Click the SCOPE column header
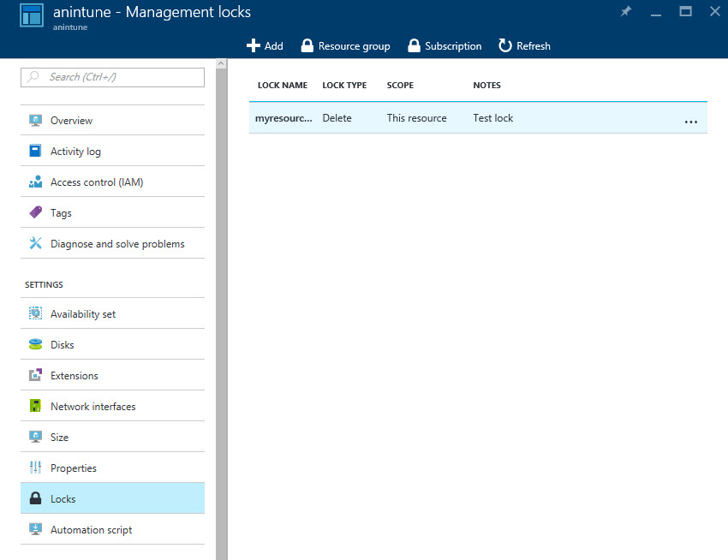The image size is (728, 560). click(x=400, y=85)
